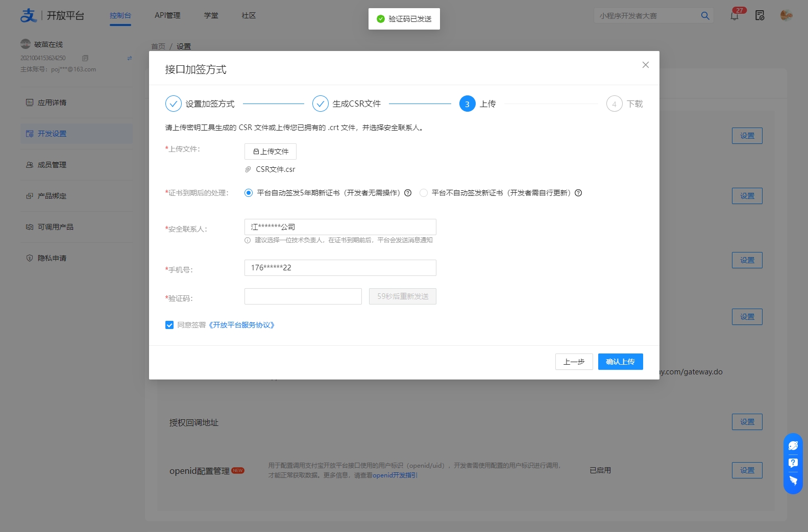Click the 确认上传 button
The height and width of the screenshot is (532, 808).
coord(621,362)
